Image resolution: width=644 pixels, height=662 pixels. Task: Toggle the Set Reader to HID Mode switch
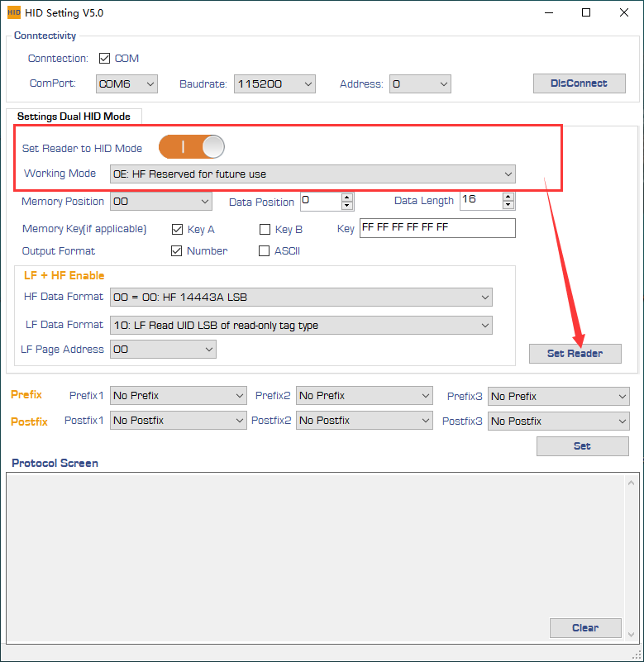click(x=192, y=147)
